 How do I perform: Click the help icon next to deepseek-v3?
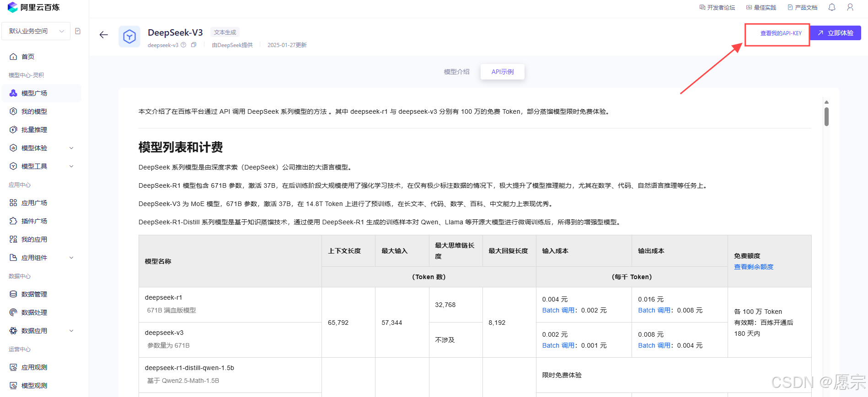pyautogui.click(x=183, y=45)
